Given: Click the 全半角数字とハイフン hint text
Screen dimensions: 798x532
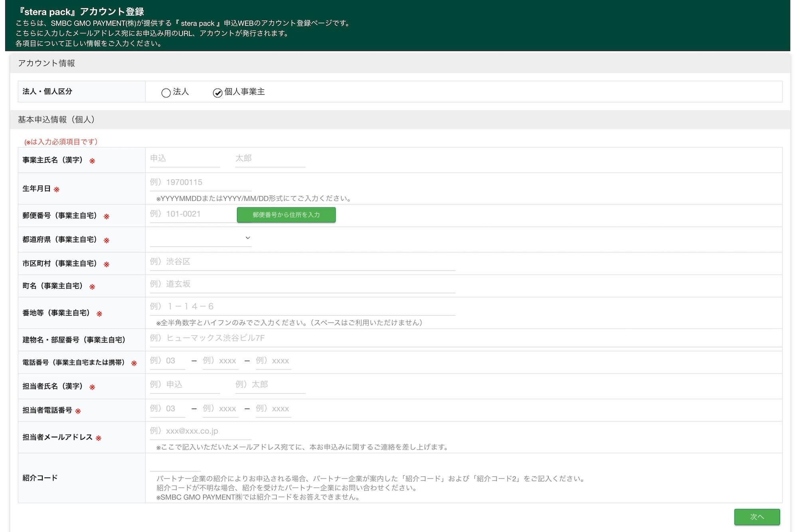Looking at the screenshot, I should (289, 322).
